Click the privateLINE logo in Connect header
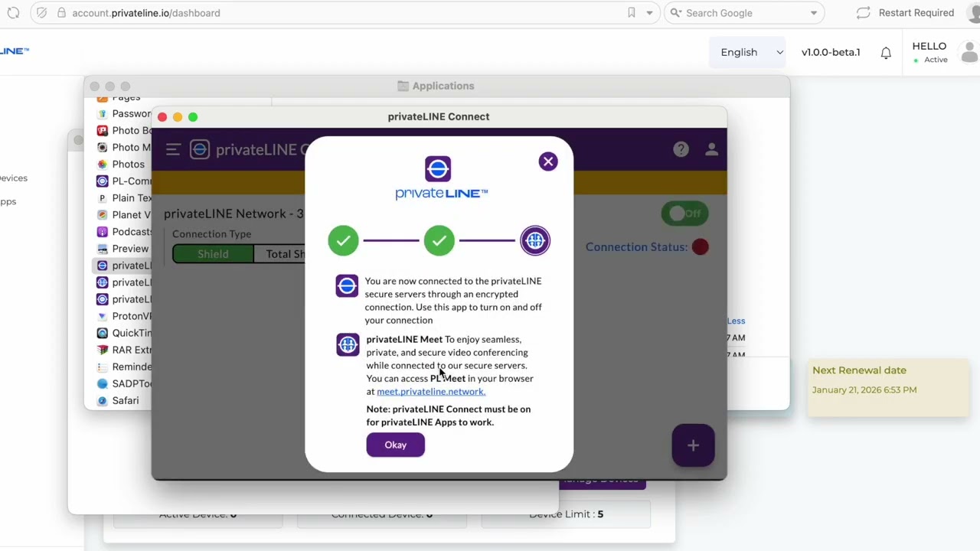This screenshot has width=980, height=551. click(x=200, y=149)
